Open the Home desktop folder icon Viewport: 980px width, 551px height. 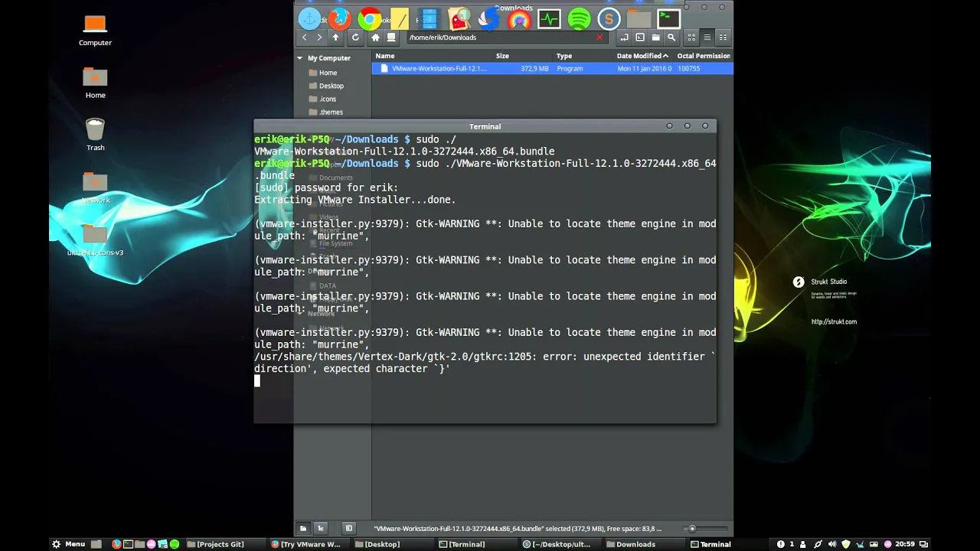click(x=95, y=83)
